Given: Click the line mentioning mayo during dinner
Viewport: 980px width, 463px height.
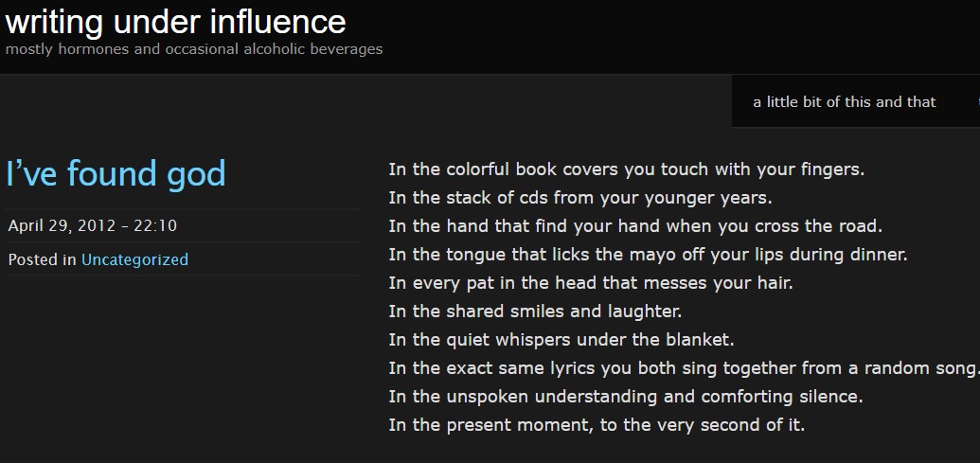Looking at the screenshot, I should tap(648, 255).
